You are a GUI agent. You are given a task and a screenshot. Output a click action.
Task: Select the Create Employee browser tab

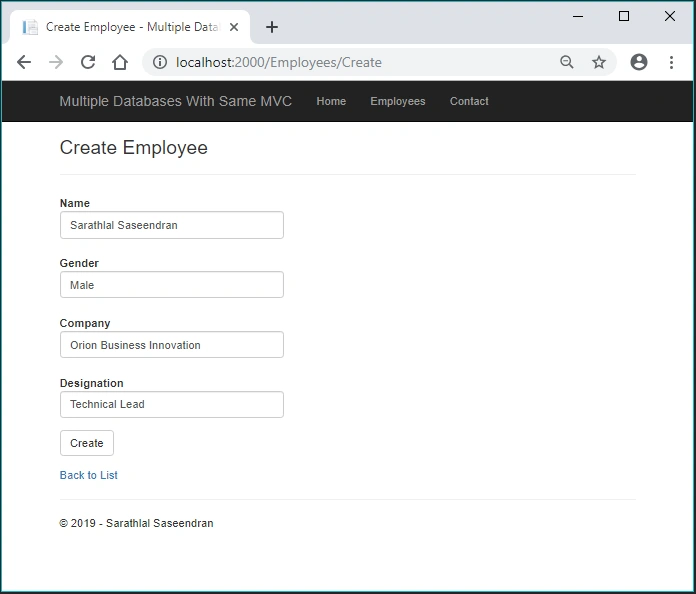[130, 27]
